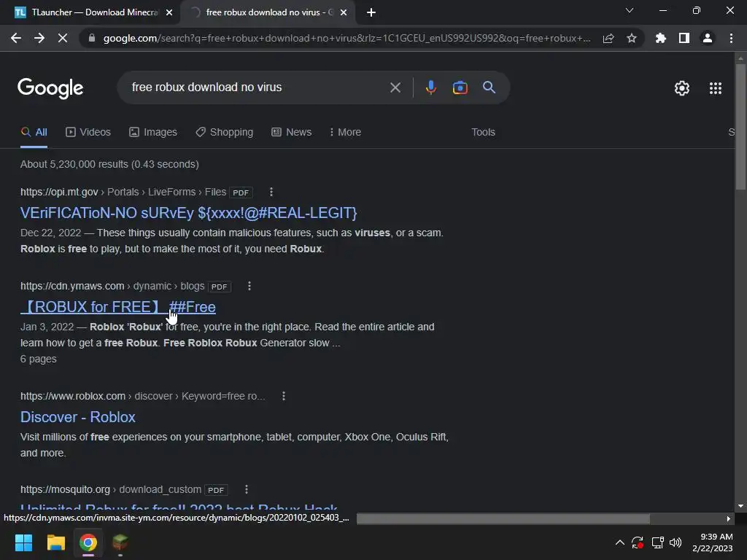
Task: Clear the Google search box
Action: point(395,87)
